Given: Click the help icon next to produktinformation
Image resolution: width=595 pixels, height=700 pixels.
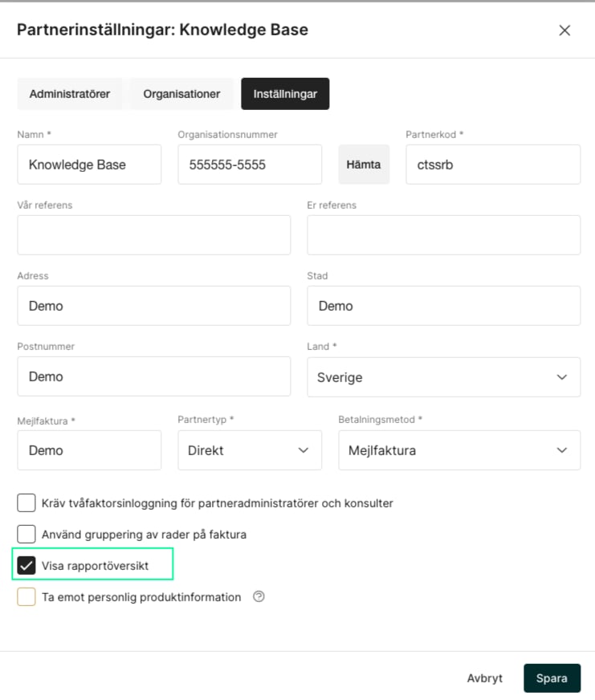Looking at the screenshot, I should 259,596.
